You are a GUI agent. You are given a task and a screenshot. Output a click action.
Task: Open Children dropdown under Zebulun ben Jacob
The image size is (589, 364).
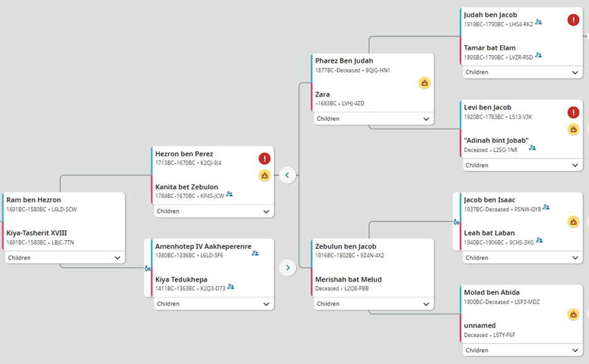(426, 304)
